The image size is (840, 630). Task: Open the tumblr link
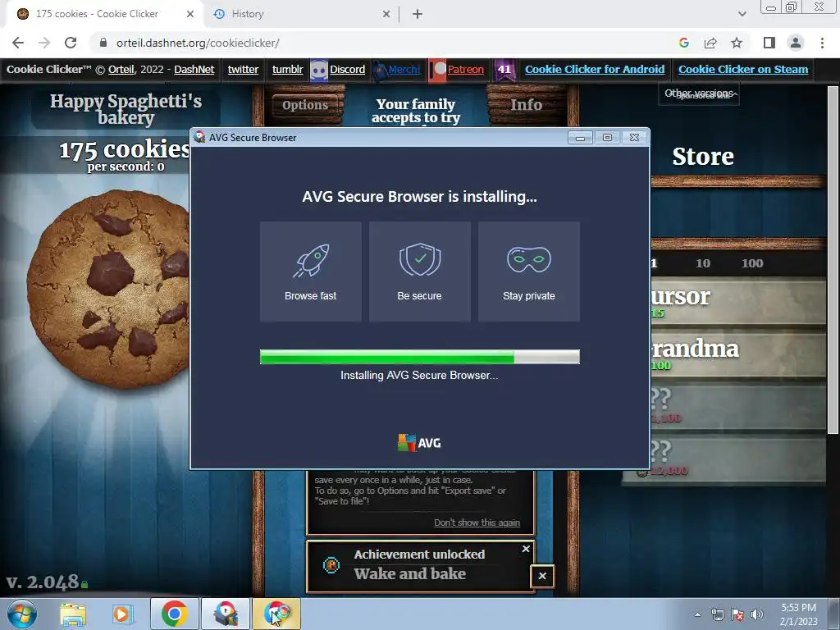coord(287,70)
